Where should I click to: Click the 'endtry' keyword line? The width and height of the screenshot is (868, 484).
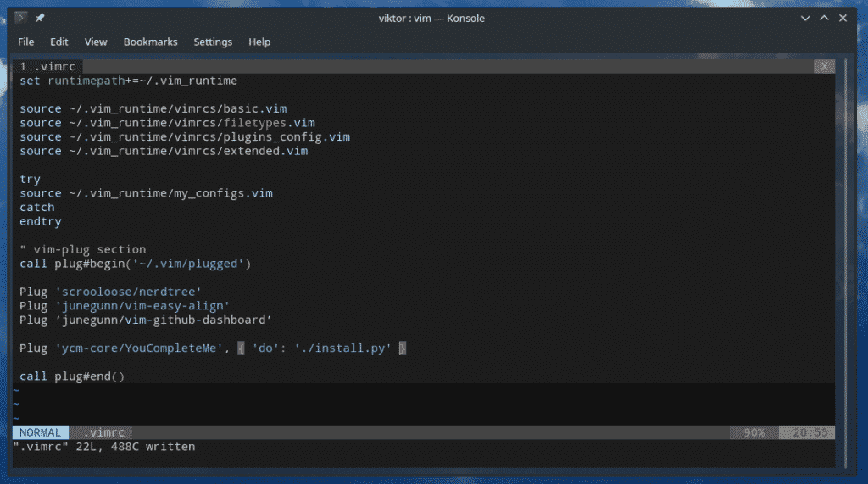click(x=41, y=221)
